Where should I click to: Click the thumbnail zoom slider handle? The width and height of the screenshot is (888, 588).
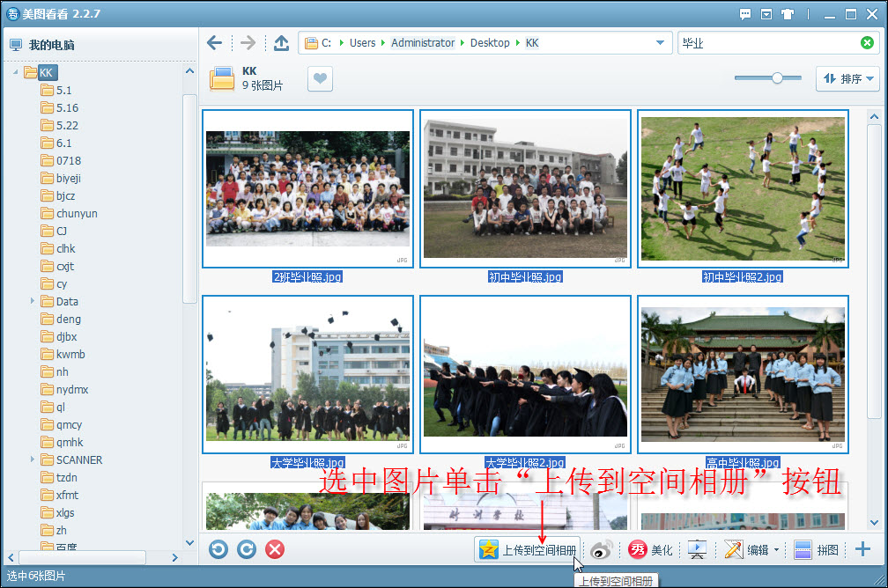tap(778, 78)
